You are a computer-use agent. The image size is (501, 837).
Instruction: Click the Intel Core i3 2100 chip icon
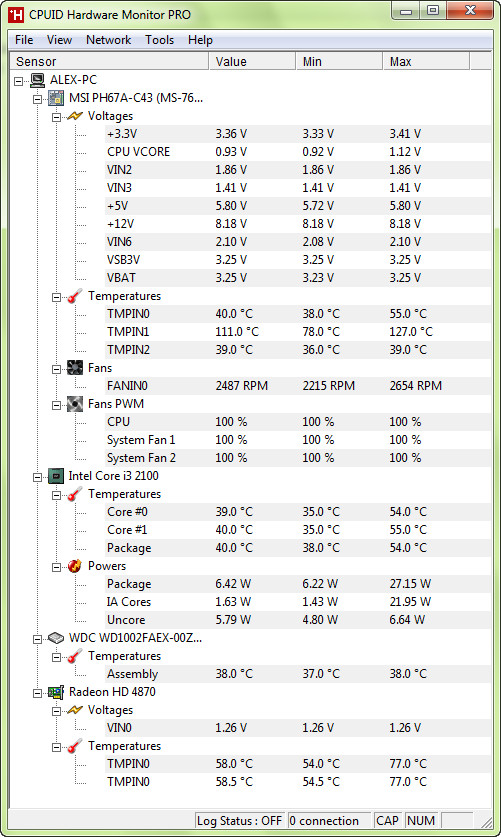tap(56, 476)
